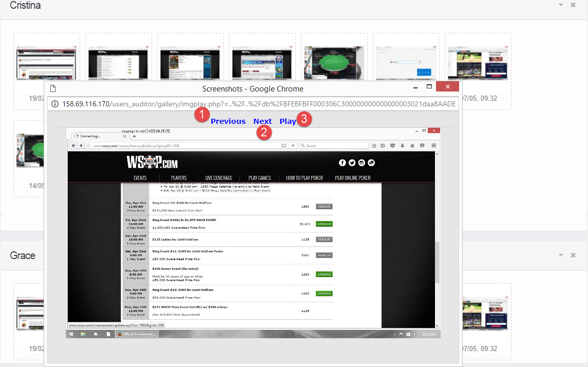Screen dimensions: 588x367
Task: Click the page icon in popup title bar
Action: click(53, 88)
